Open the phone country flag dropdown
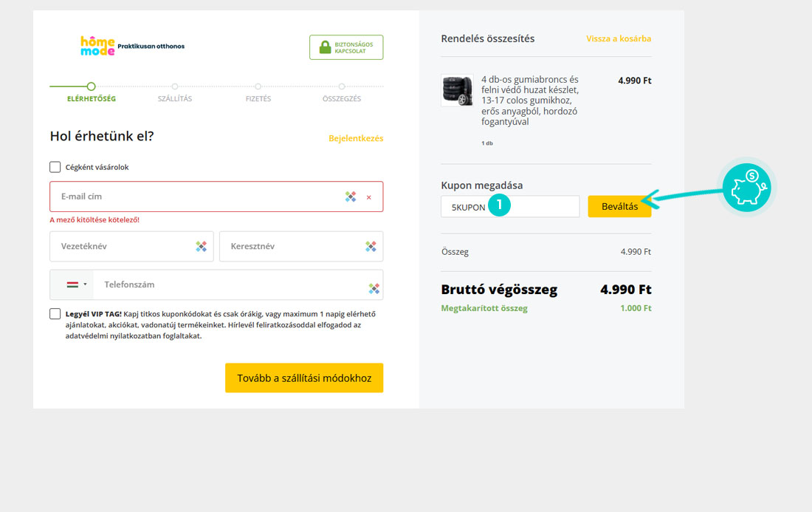The height and width of the screenshot is (512, 812). point(77,284)
